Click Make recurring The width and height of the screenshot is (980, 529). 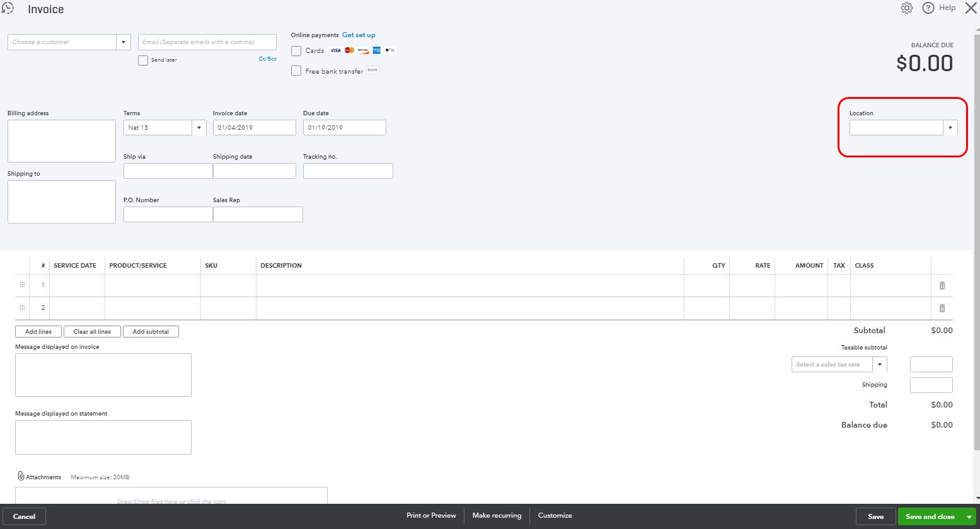(x=497, y=515)
